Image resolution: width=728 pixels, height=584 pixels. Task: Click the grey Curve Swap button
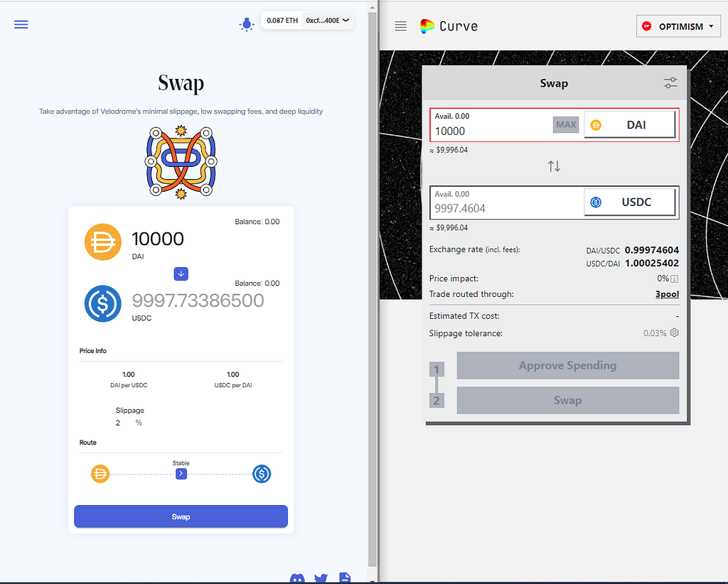click(x=568, y=400)
